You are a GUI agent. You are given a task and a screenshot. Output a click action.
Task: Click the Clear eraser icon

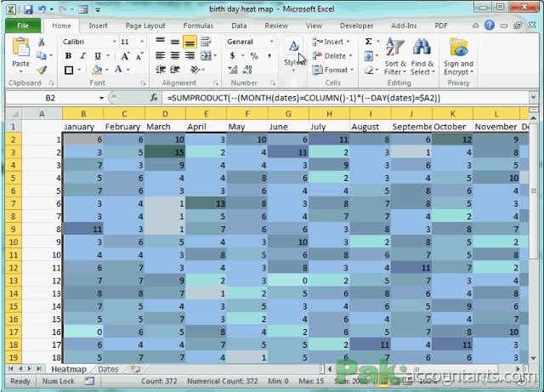coord(369,70)
